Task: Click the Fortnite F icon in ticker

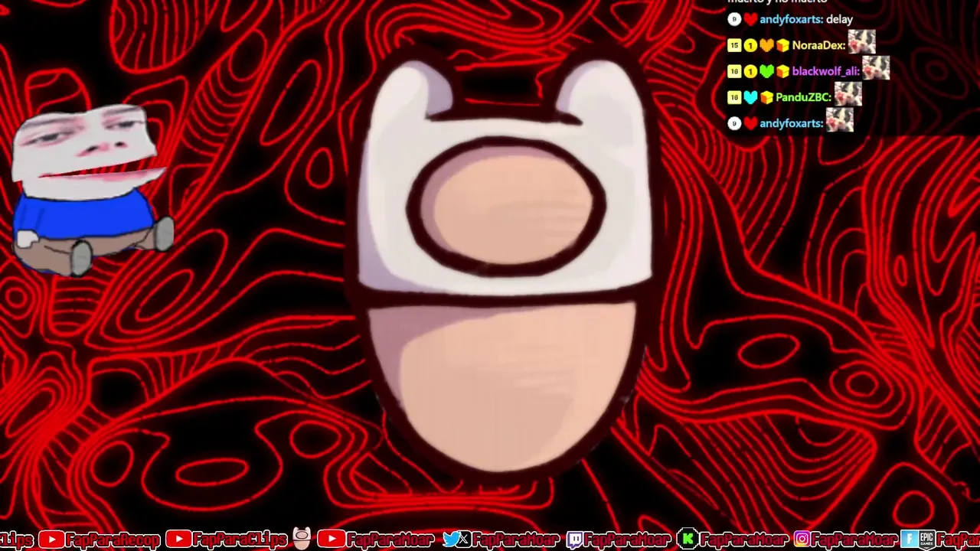Action: (x=910, y=540)
